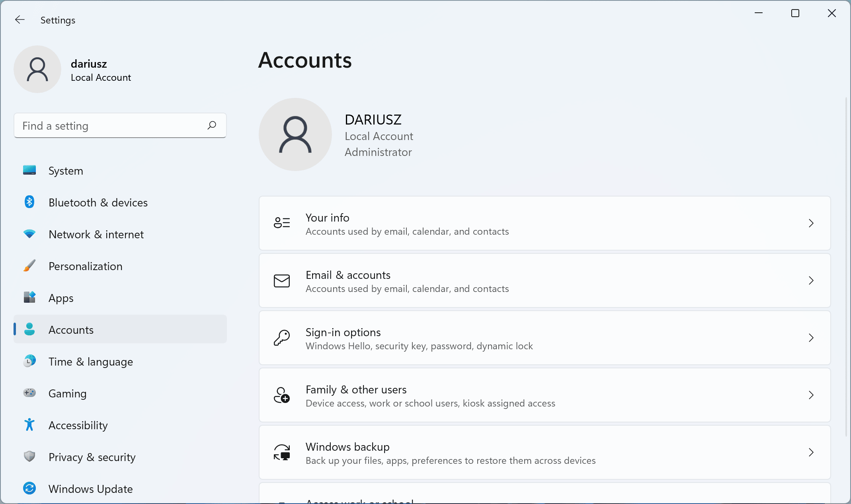Image resolution: width=851 pixels, height=504 pixels.
Task: Click the Family & other users icon
Action: [282, 395]
